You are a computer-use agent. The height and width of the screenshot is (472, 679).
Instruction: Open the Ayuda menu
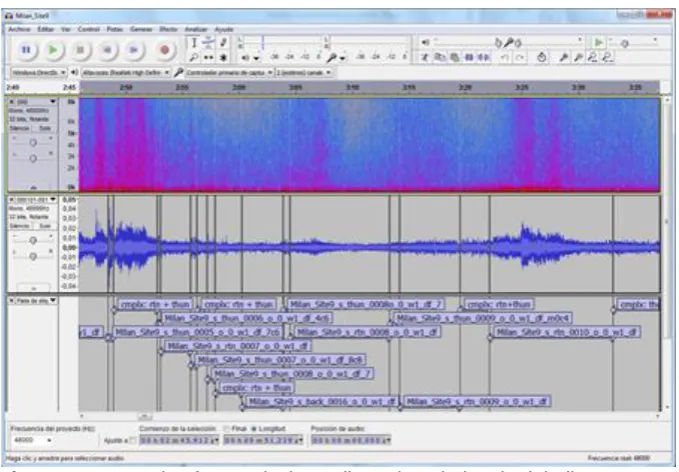coord(224,29)
